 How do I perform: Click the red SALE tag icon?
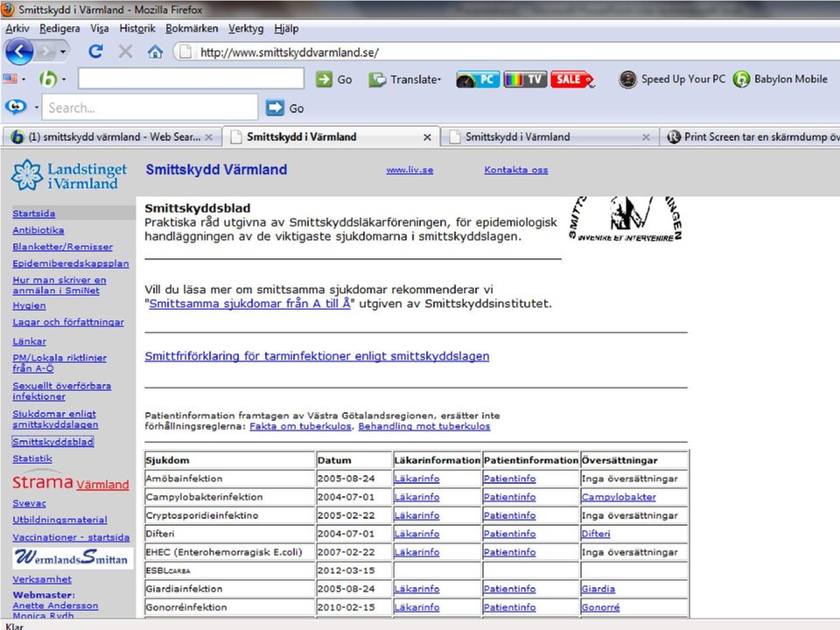[x=572, y=80]
